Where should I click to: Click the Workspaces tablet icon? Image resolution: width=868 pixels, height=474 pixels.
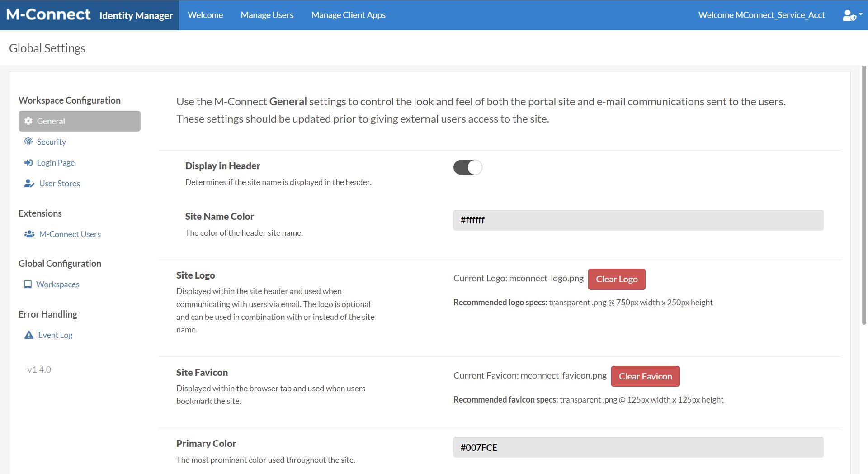pyautogui.click(x=28, y=284)
